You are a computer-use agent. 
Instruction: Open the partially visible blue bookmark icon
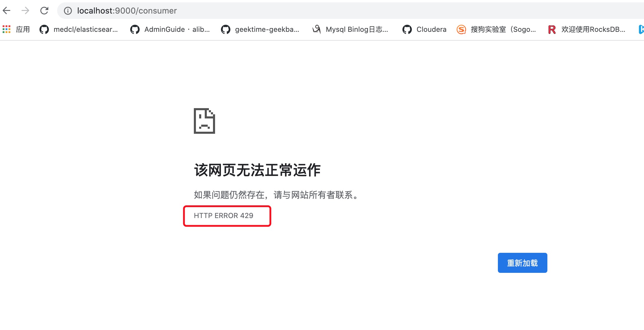(x=641, y=29)
